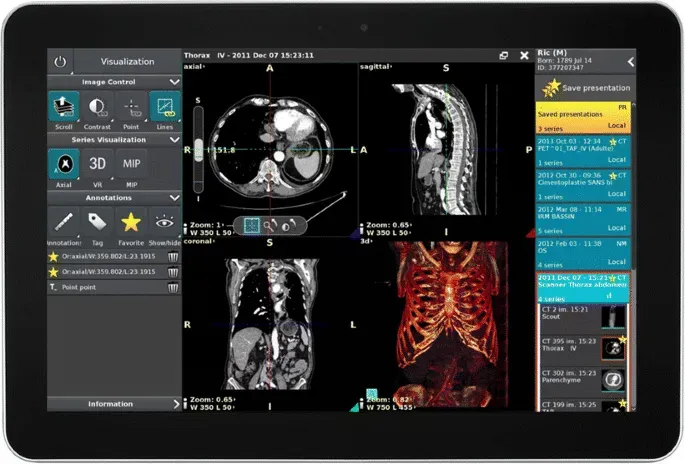
Task: Open the 3D VR rendering mode
Action: click(97, 164)
